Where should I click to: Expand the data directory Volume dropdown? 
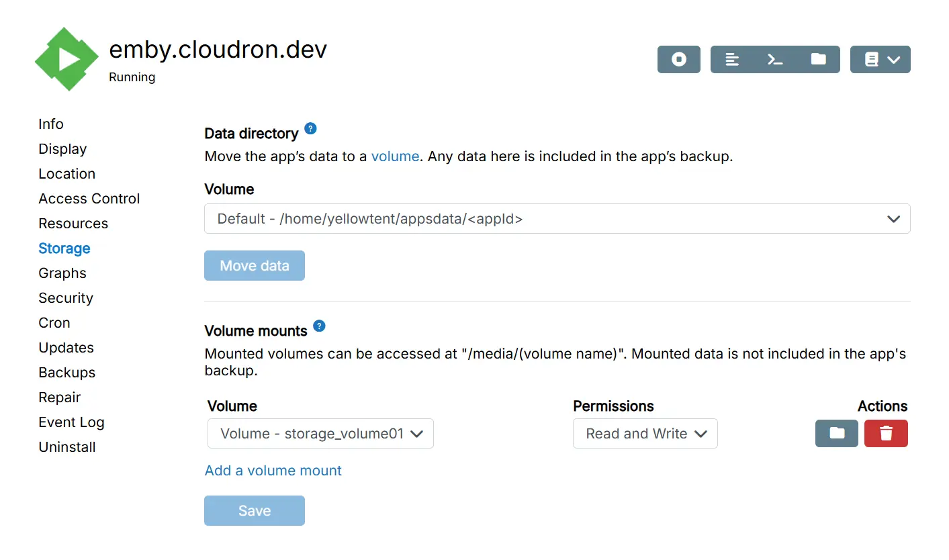[x=557, y=219]
